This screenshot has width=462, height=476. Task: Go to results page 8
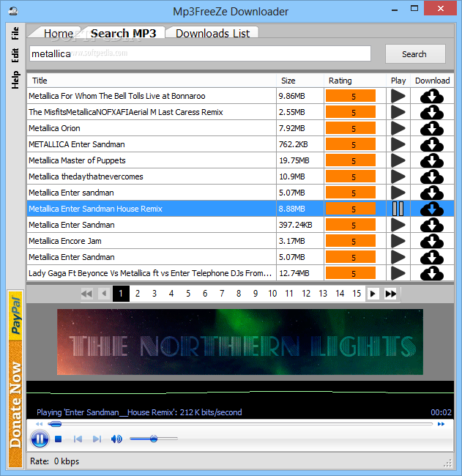pyautogui.click(x=239, y=294)
